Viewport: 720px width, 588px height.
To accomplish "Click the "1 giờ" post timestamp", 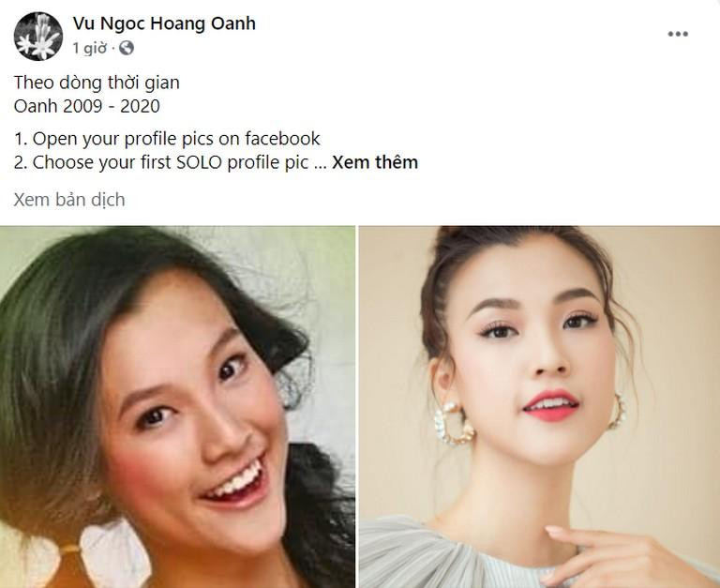I will 90,48.
